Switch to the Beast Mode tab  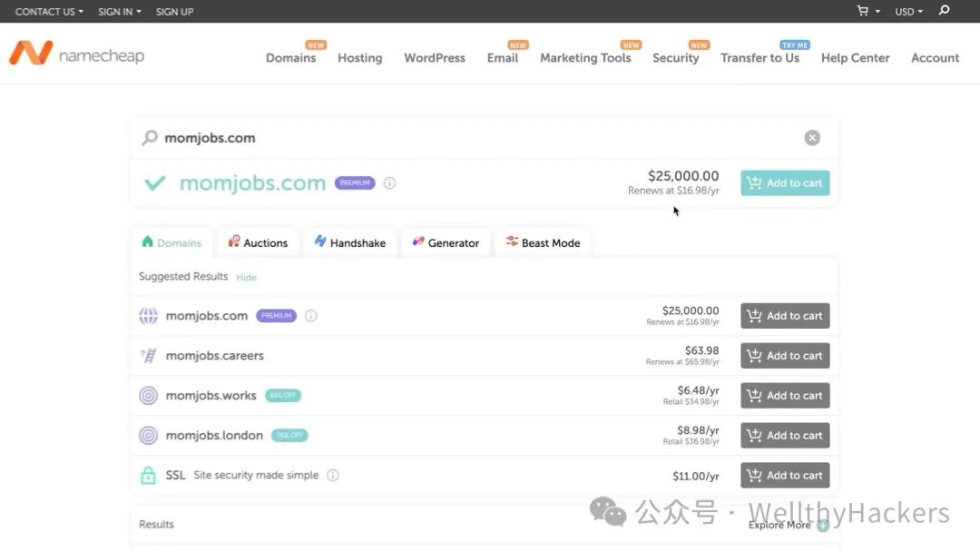coord(544,242)
